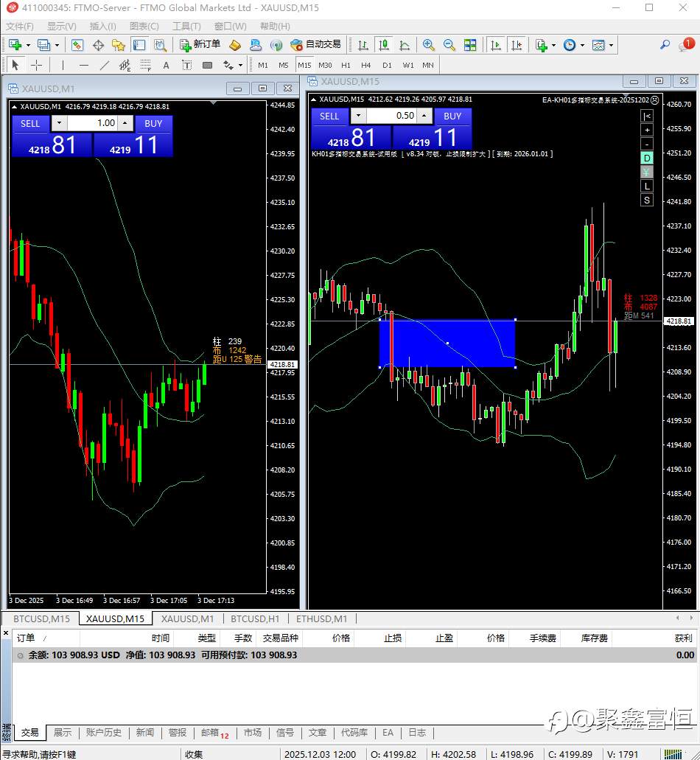Open the search magnifier at top right

click(x=665, y=44)
